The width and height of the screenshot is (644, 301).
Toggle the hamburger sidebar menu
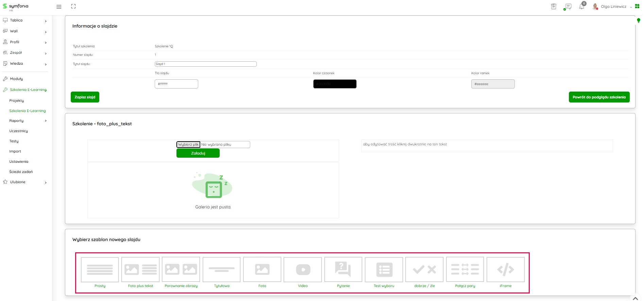(x=59, y=7)
